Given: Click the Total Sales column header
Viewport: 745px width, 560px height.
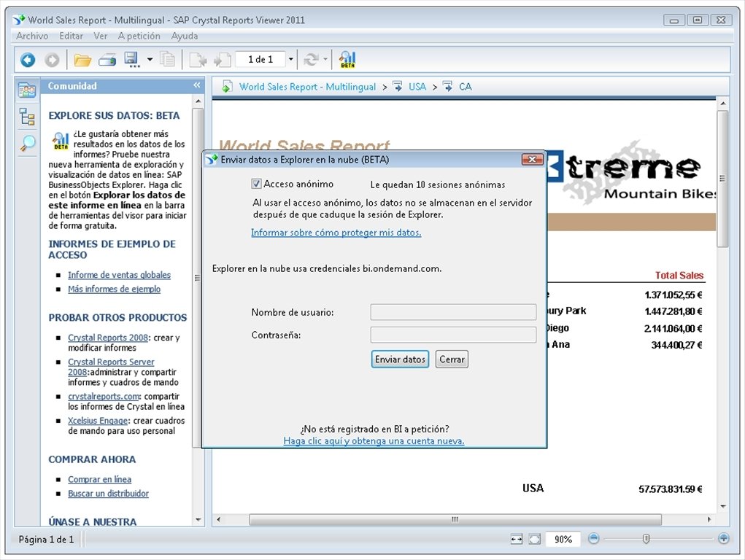Looking at the screenshot, I should 679,276.
